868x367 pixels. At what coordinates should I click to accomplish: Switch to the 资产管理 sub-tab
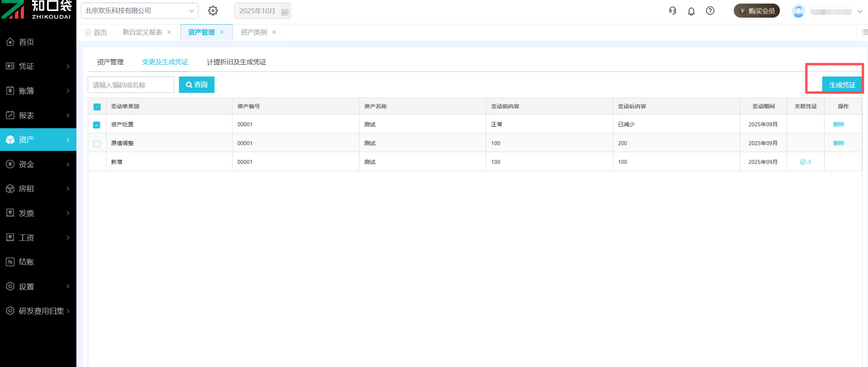coord(110,62)
